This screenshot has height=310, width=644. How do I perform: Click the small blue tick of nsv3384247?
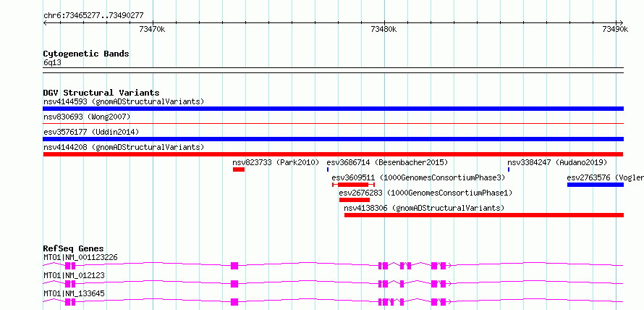(509, 169)
